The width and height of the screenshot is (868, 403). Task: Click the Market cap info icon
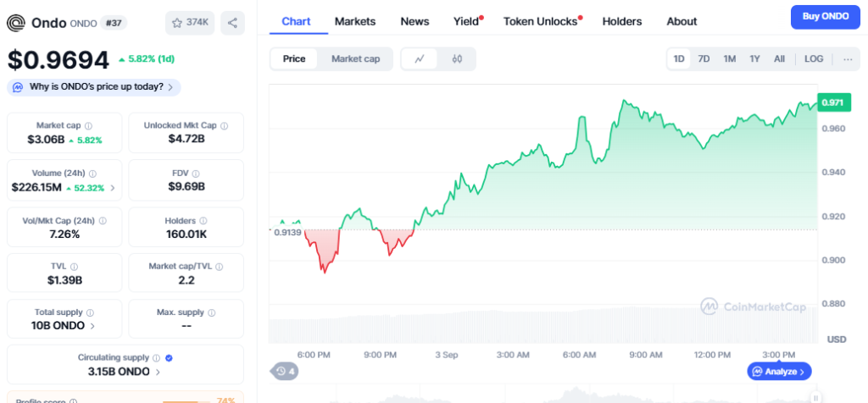pyautogui.click(x=88, y=125)
